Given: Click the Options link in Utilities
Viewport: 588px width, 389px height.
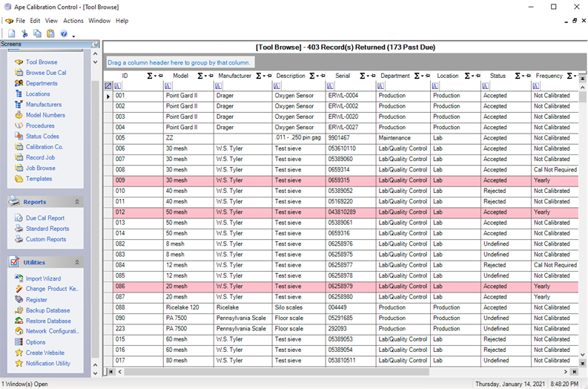Looking at the screenshot, I should coord(36,342).
